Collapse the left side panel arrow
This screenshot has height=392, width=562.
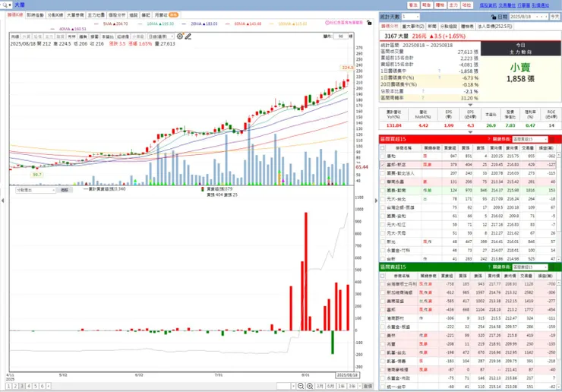[3, 201]
